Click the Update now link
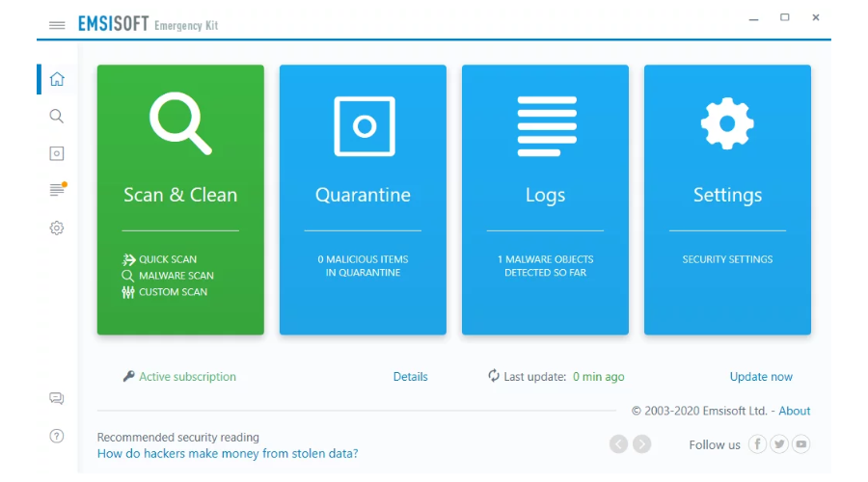The width and height of the screenshot is (868, 482). pos(761,377)
